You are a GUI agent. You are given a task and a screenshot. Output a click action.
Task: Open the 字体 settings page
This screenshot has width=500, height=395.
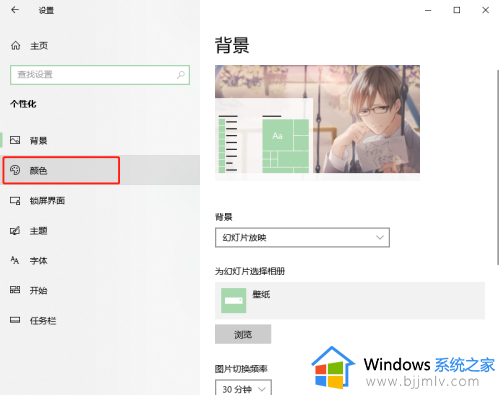point(100,260)
